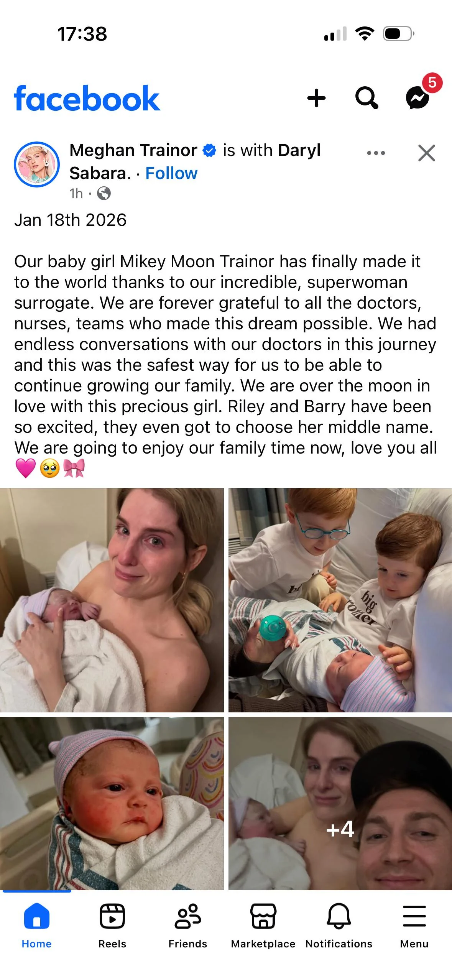Expand the +4 more photos tile
Screen dimensions: 452x980
pos(340,803)
